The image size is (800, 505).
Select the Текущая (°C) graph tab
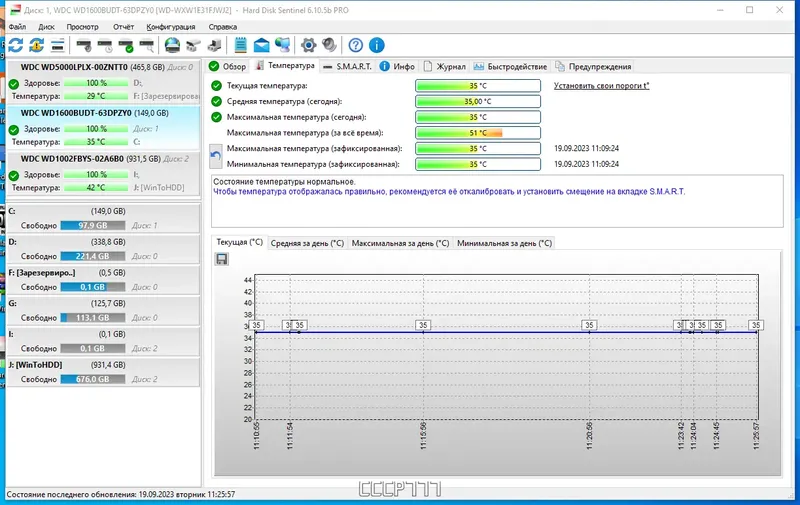[239, 242]
